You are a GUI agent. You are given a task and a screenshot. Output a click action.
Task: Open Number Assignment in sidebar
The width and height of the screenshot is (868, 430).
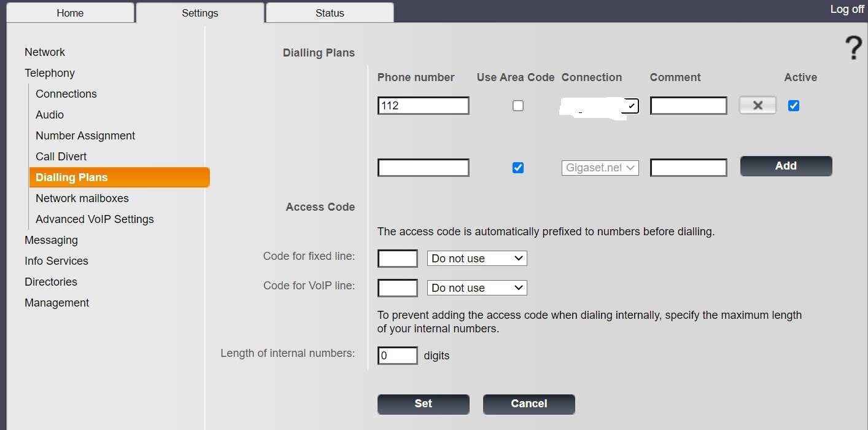[85, 136]
